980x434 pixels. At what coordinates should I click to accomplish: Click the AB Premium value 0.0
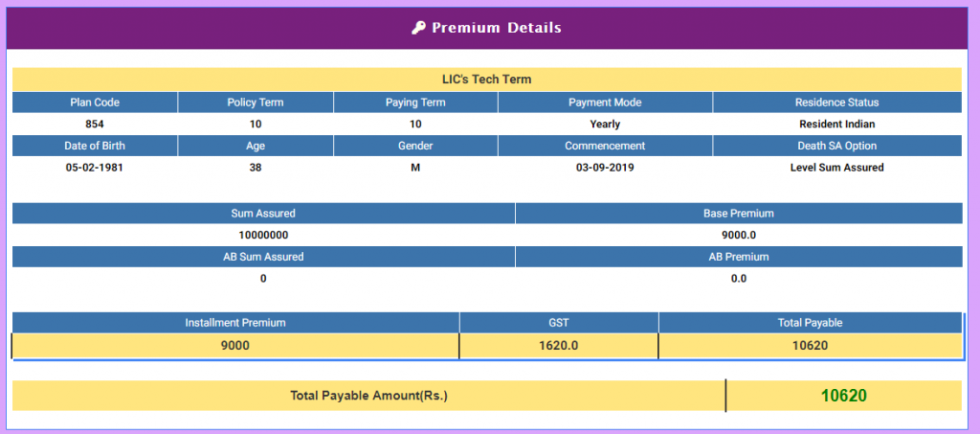739,278
